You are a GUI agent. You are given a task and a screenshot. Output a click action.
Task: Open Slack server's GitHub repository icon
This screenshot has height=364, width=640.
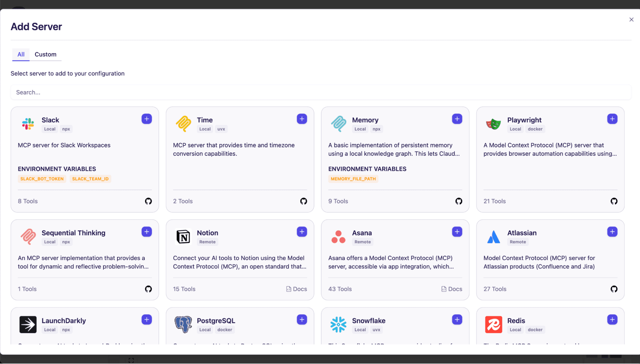(x=148, y=201)
